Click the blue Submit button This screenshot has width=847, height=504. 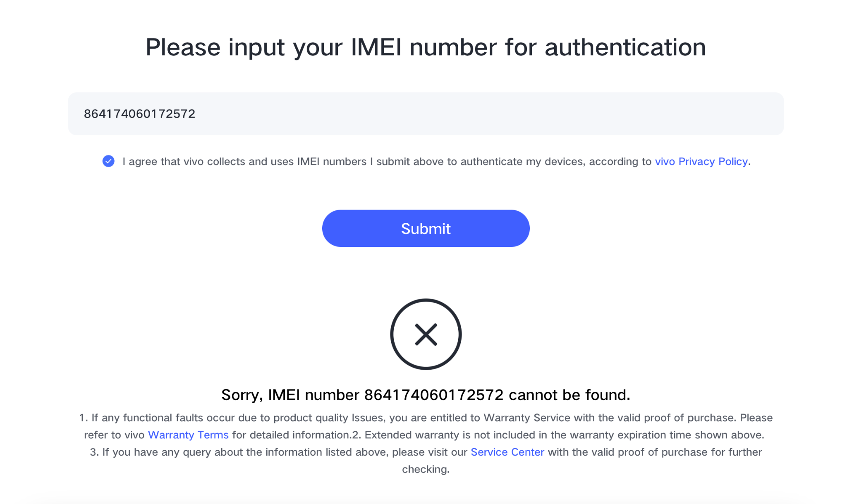point(426,228)
